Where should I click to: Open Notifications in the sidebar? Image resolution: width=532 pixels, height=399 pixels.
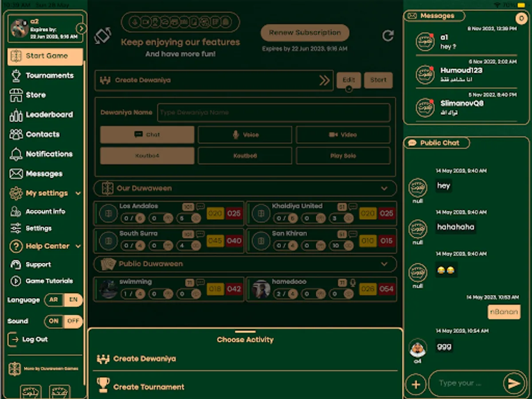[x=41, y=154]
